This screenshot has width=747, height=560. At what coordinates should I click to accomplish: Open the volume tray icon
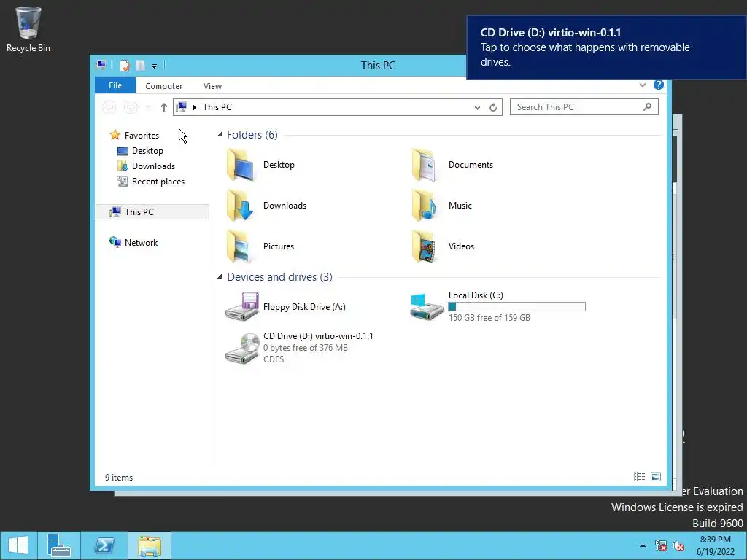tap(678, 545)
